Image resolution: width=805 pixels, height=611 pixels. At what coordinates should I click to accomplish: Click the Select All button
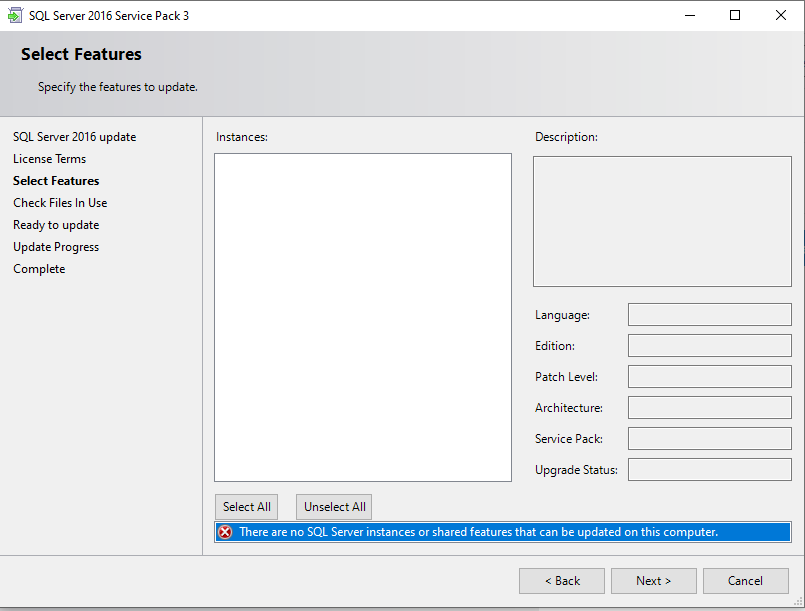(x=246, y=507)
